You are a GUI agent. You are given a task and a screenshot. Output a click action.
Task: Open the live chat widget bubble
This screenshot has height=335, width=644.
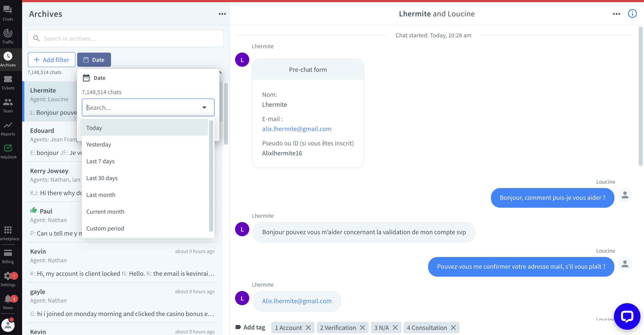pyautogui.click(x=627, y=316)
